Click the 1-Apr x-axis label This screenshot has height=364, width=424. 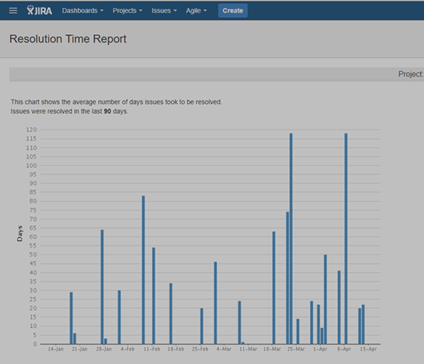point(320,349)
